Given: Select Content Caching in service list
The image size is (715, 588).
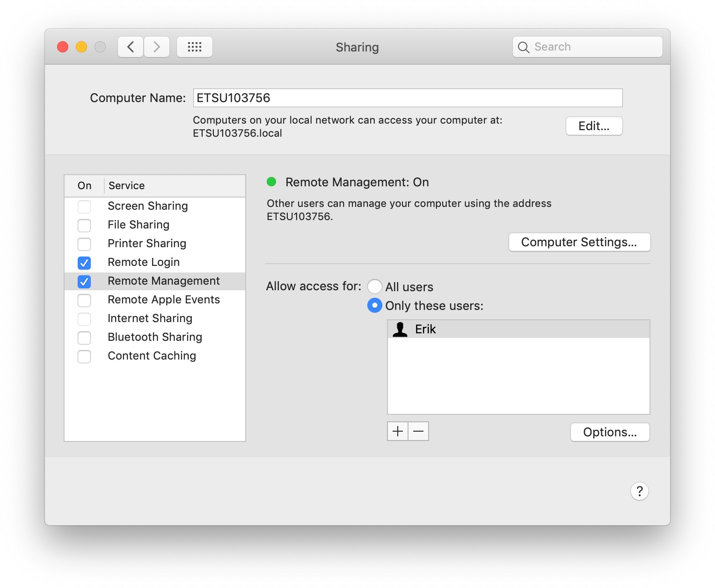Looking at the screenshot, I should pos(152,356).
